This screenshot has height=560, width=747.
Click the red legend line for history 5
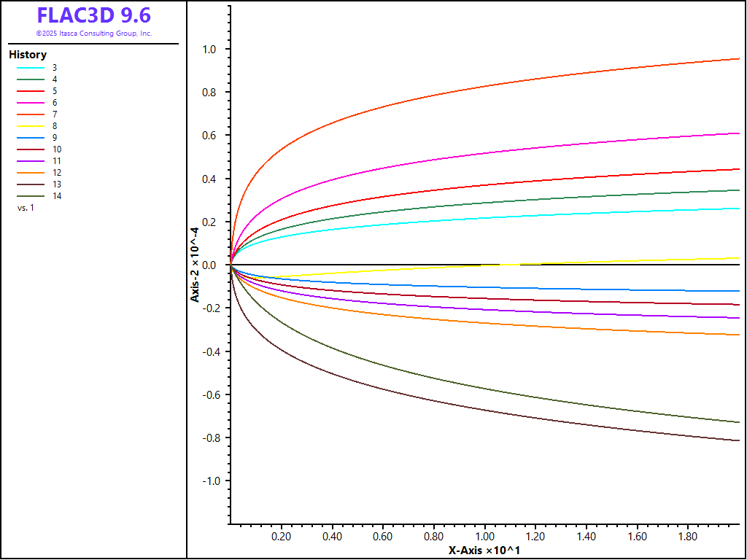coord(31,91)
